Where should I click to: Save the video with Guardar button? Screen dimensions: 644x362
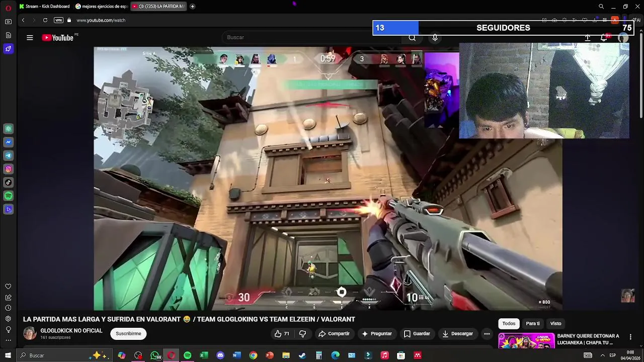[417, 334]
